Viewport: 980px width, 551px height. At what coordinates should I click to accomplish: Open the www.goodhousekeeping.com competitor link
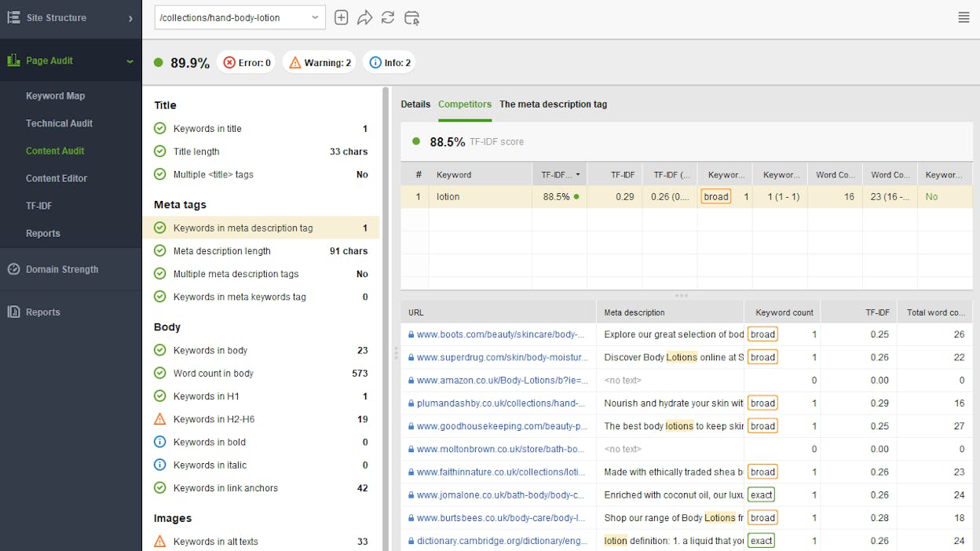[502, 426]
